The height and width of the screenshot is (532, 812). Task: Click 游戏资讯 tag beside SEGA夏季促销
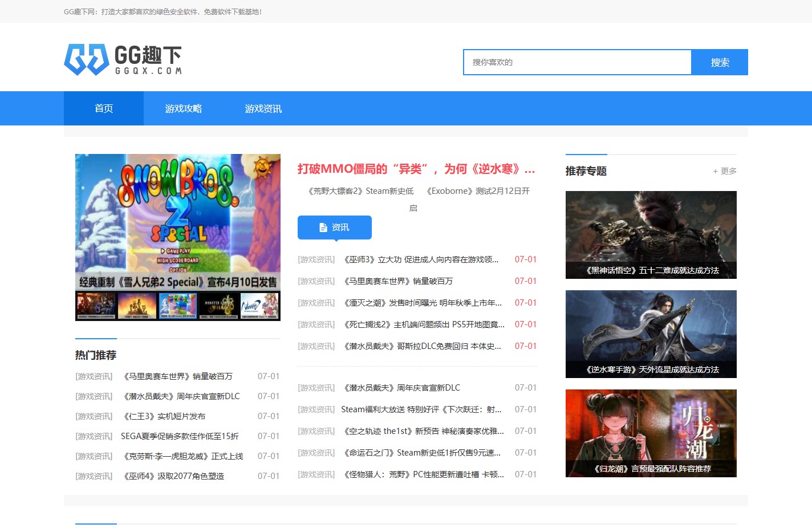coord(94,436)
